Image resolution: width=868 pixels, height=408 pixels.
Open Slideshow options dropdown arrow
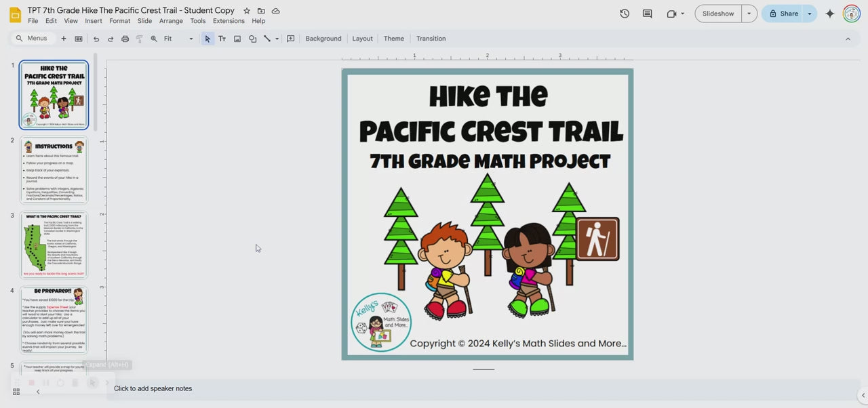click(749, 14)
